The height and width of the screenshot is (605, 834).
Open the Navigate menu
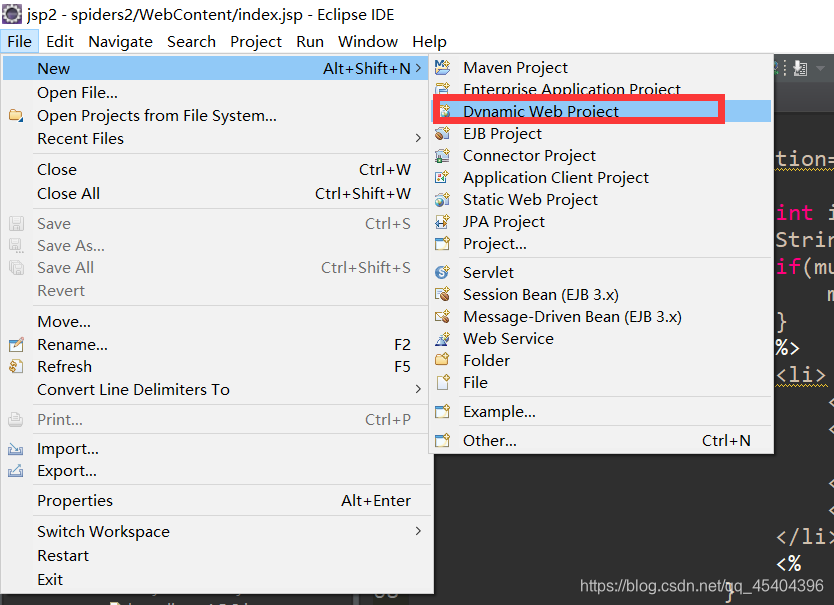point(120,42)
